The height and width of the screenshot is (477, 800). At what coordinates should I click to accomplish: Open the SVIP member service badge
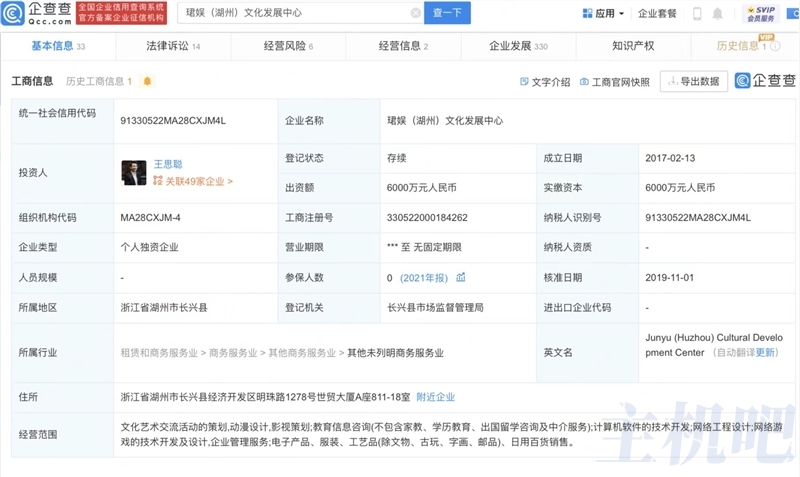761,13
